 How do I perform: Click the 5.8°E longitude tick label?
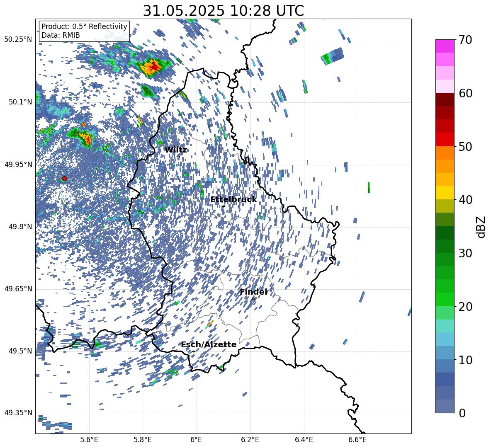tap(143, 440)
